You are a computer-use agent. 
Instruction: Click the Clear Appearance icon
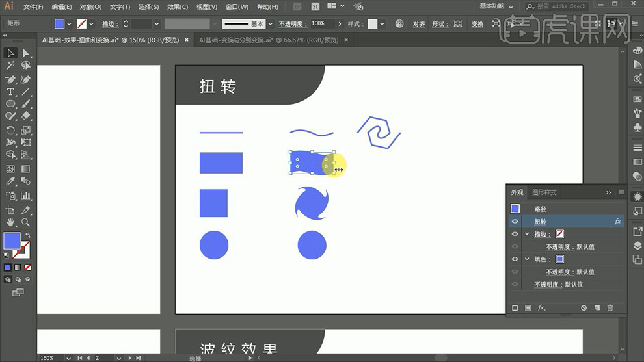584,307
